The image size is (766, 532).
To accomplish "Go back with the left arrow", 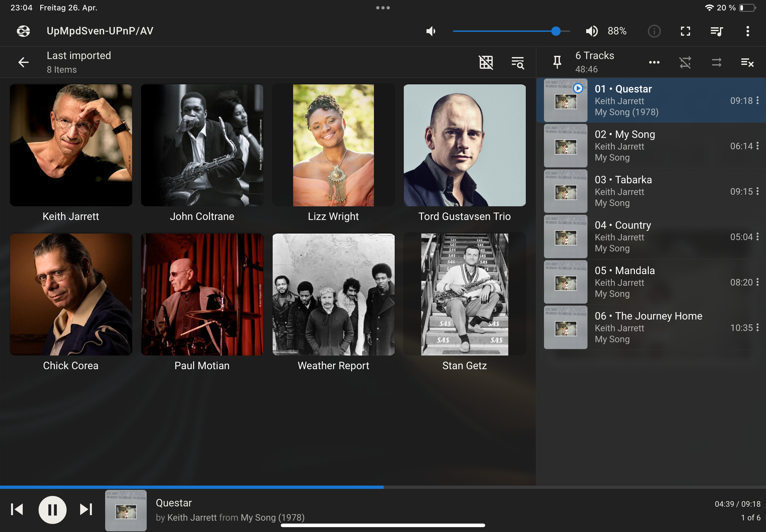I will 23,62.
